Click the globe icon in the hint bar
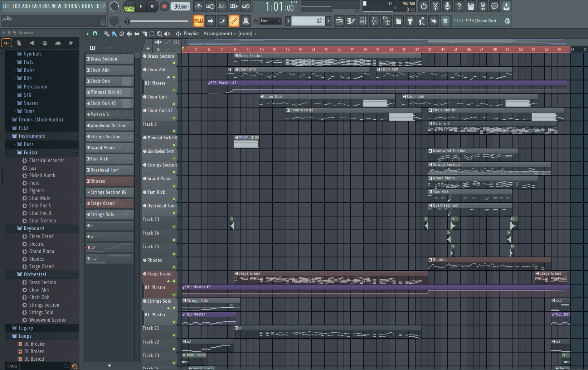 [x=507, y=21]
